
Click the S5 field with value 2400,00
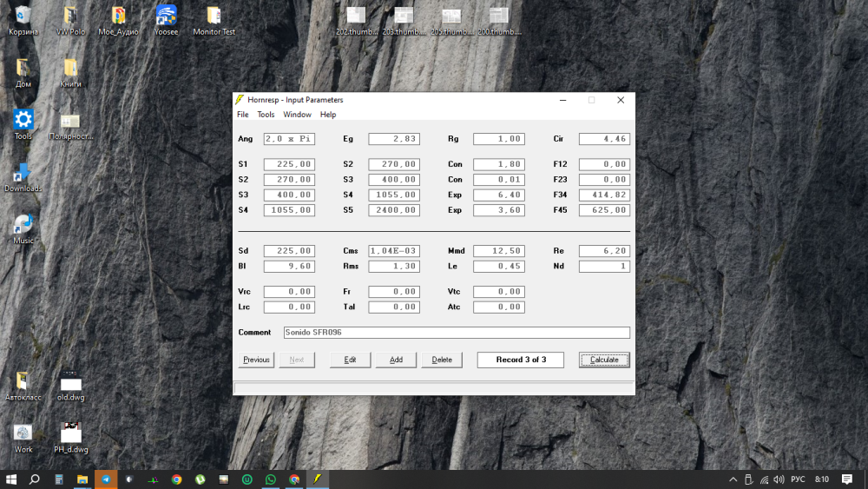click(394, 210)
